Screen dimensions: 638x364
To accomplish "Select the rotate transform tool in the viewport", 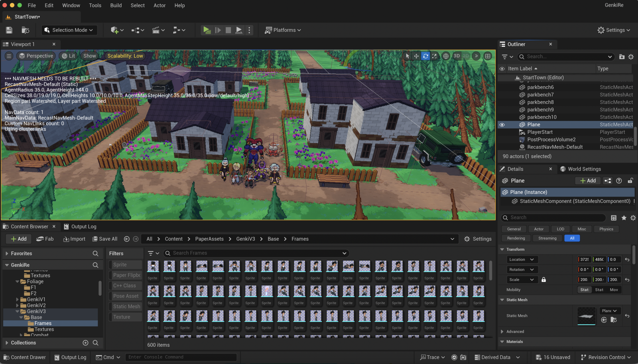I will click(425, 56).
